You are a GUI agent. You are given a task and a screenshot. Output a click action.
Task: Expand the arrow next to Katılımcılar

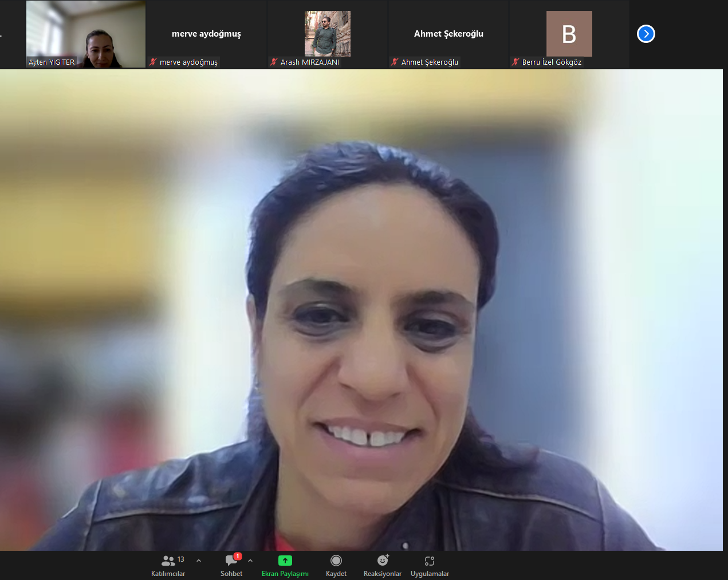(x=199, y=561)
